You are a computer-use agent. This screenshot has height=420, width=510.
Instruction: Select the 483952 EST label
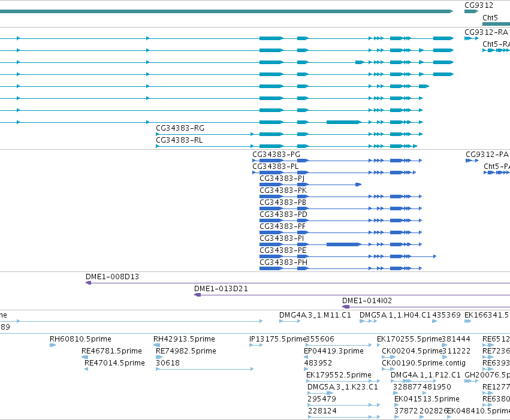tap(318, 364)
